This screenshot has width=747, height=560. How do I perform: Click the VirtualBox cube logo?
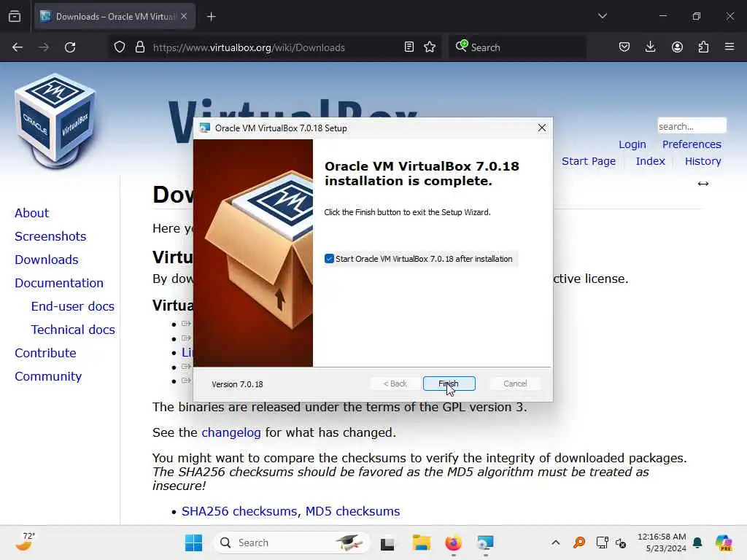(x=55, y=122)
